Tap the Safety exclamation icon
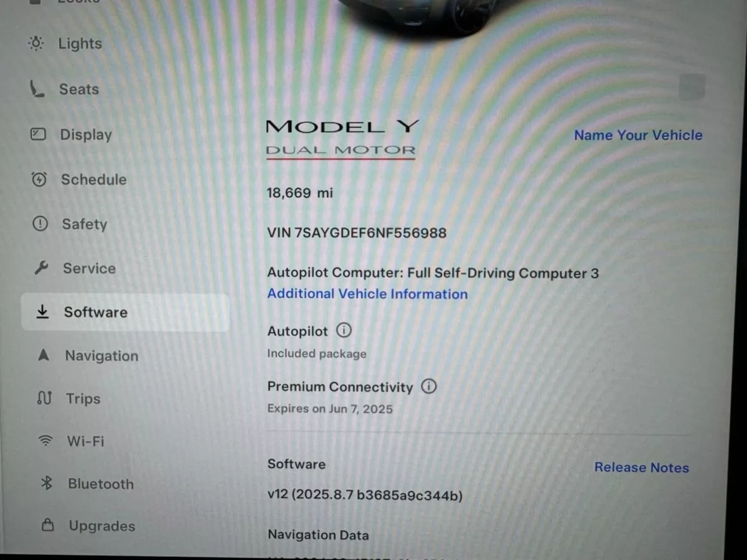Image resolution: width=747 pixels, height=560 pixels. click(40, 224)
